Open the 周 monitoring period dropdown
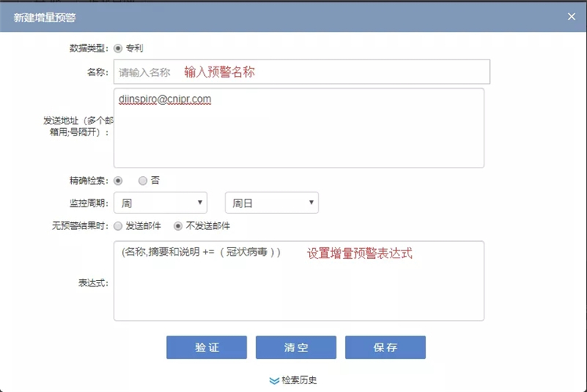The width and height of the screenshot is (587, 392). click(160, 203)
